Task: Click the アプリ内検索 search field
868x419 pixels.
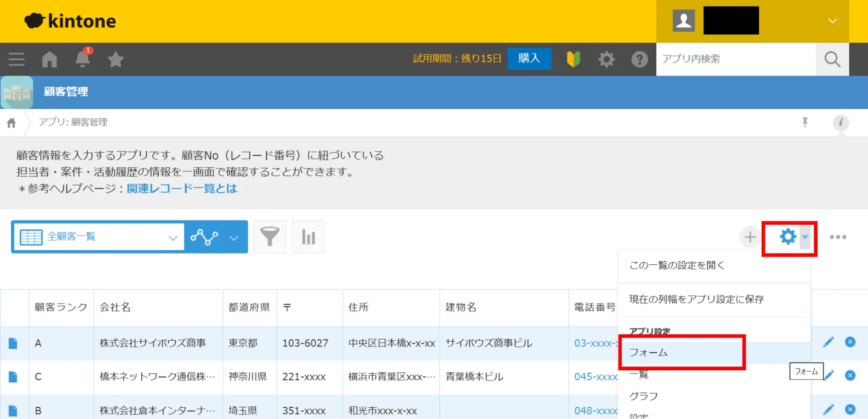Action: pyautogui.click(x=736, y=59)
